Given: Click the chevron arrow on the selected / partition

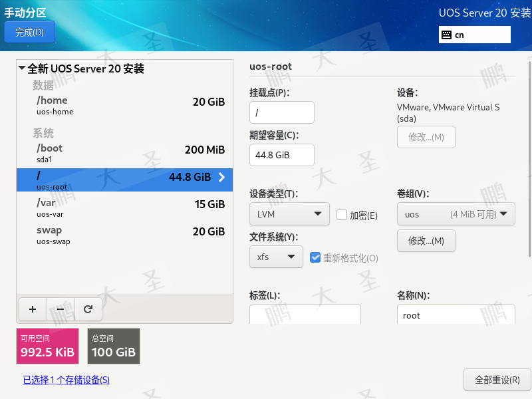Looking at the screenshot, I should click(221, 177).
